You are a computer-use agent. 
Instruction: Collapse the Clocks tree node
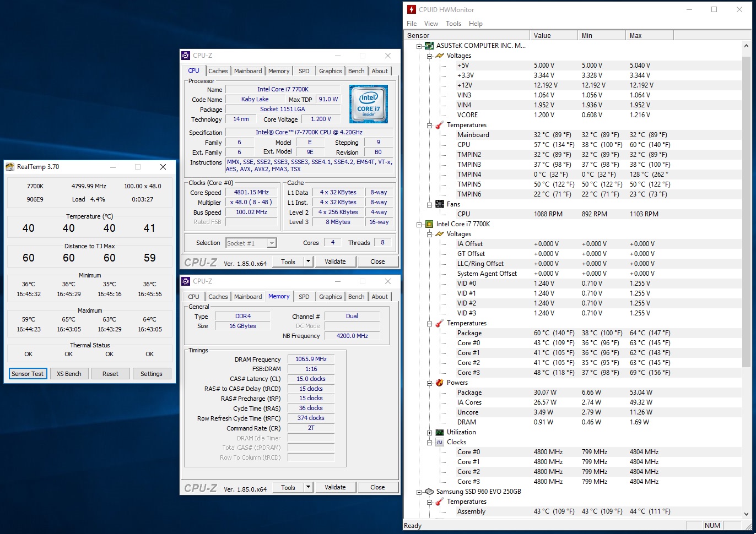click(x=429, y=443)
